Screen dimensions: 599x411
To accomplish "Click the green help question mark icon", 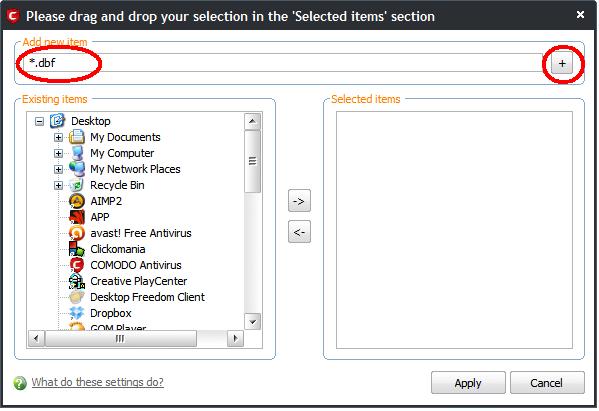I will (20, 383).
